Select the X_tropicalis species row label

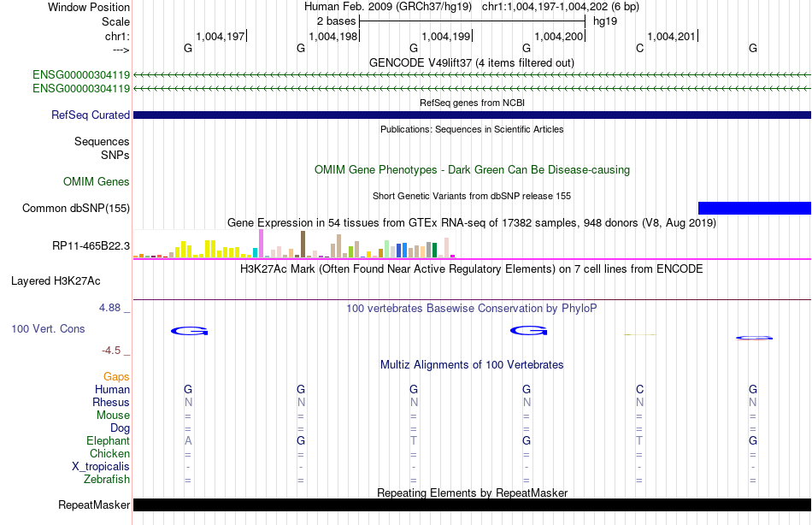point(101,467)
